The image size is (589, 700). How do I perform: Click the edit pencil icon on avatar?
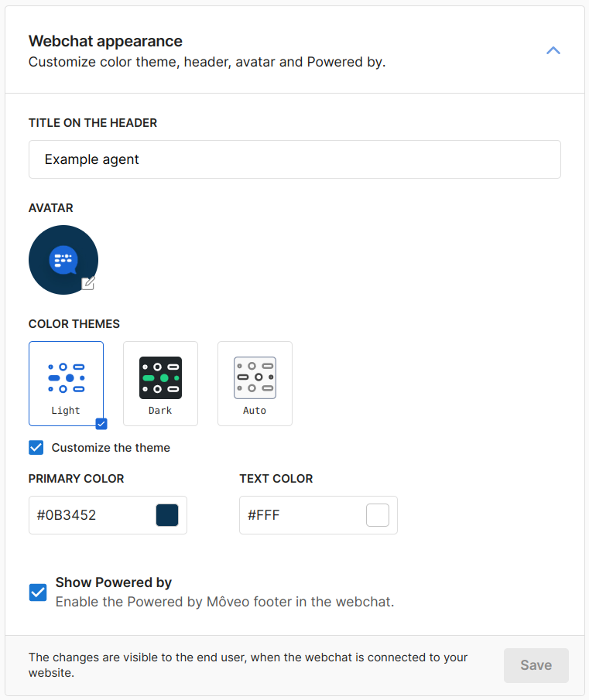(x=88, y=283)
